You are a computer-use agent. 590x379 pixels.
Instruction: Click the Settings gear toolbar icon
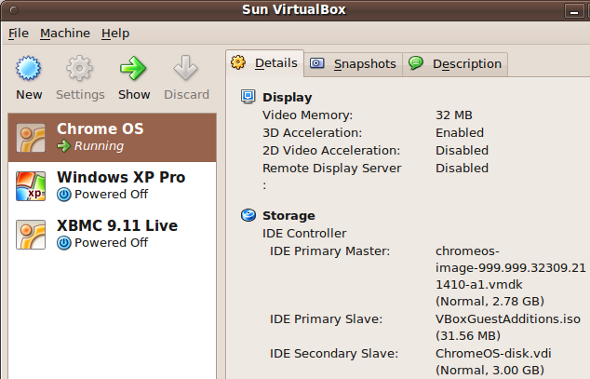pos(79,68)
